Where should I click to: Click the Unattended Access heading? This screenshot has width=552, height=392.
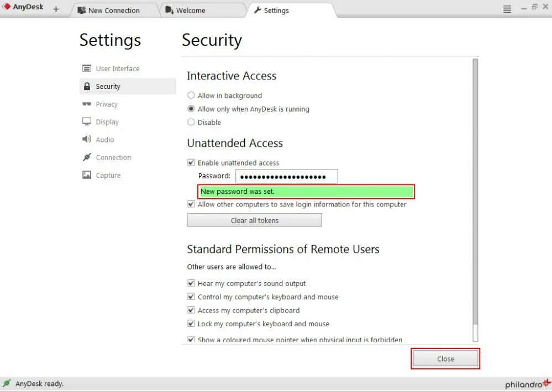pyautogui.click(x=235, y=143)
